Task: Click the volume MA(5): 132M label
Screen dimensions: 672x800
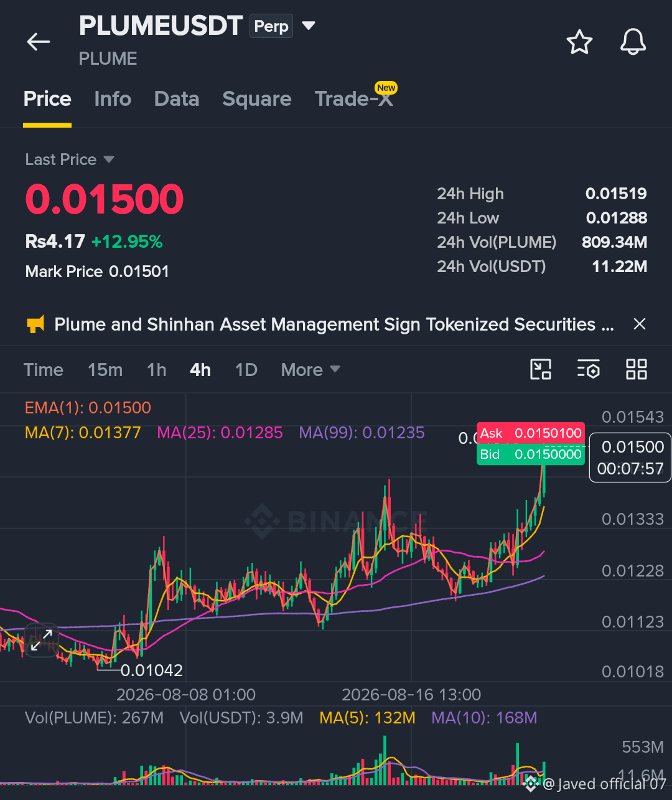Action: (367, 718)
